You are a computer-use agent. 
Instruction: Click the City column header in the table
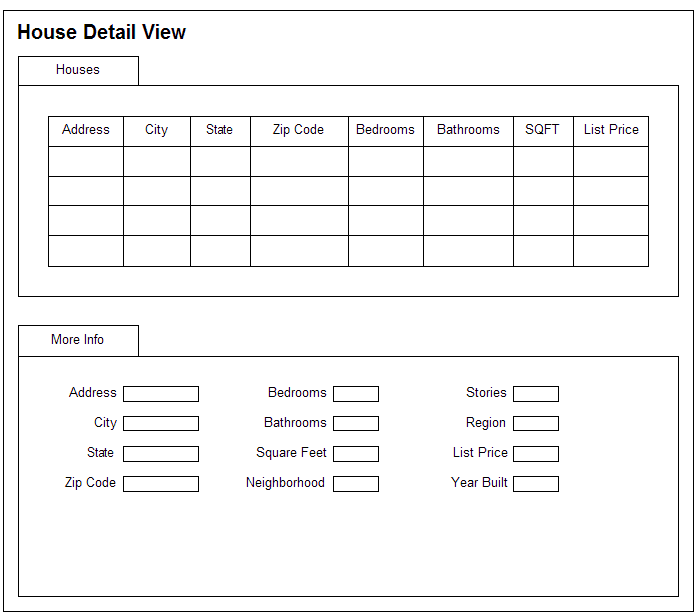[157, 131]
